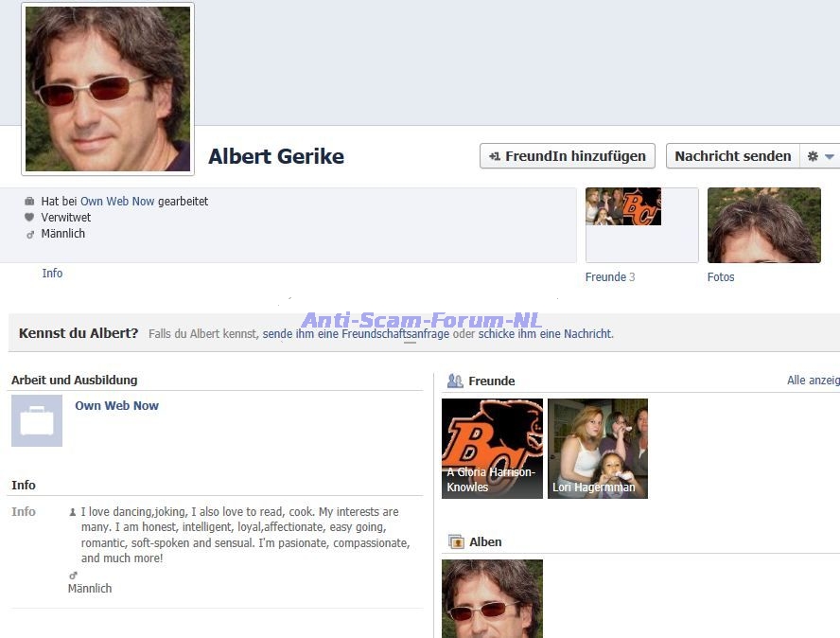The width and height of the screenshot is (840, 638).
Task: Click the large profile picture of Albert Gerike
Action: (108, 89)
